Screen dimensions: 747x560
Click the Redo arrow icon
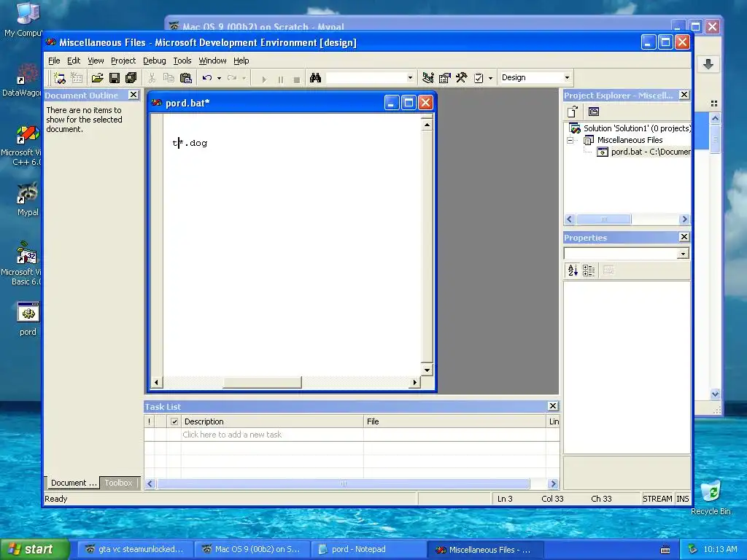pyautogui.click(x=232, y=78)
